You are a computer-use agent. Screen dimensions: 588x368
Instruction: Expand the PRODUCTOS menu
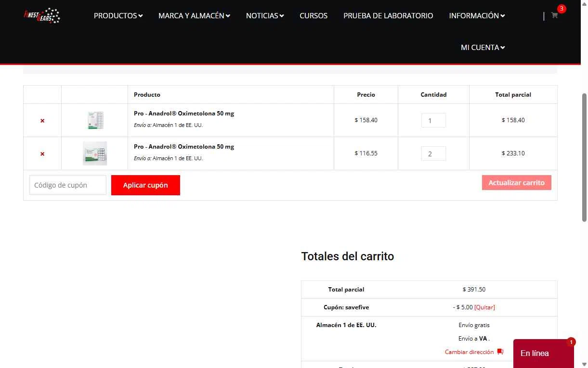click(118, 16)
